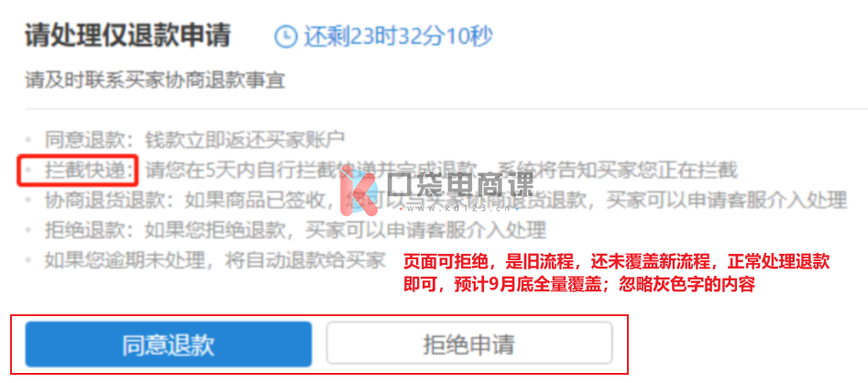
Task: Click the clock icon beside the countdown
Action: click(x=286, y=38)
